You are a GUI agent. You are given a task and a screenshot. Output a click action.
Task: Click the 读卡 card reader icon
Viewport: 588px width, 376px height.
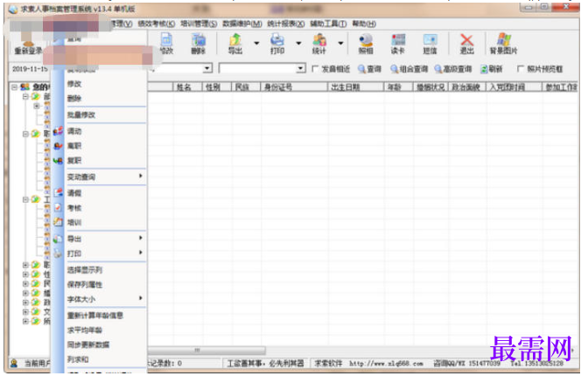click(x=398, y=44)
